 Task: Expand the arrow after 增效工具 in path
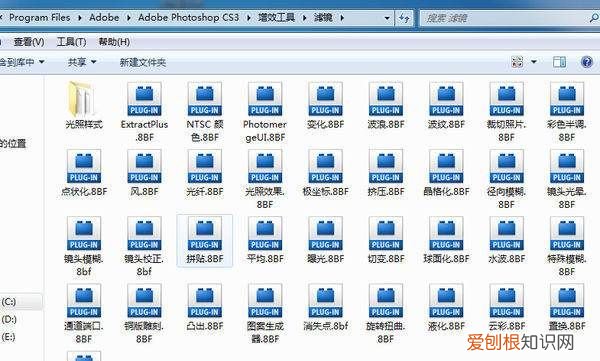point(304,18)
